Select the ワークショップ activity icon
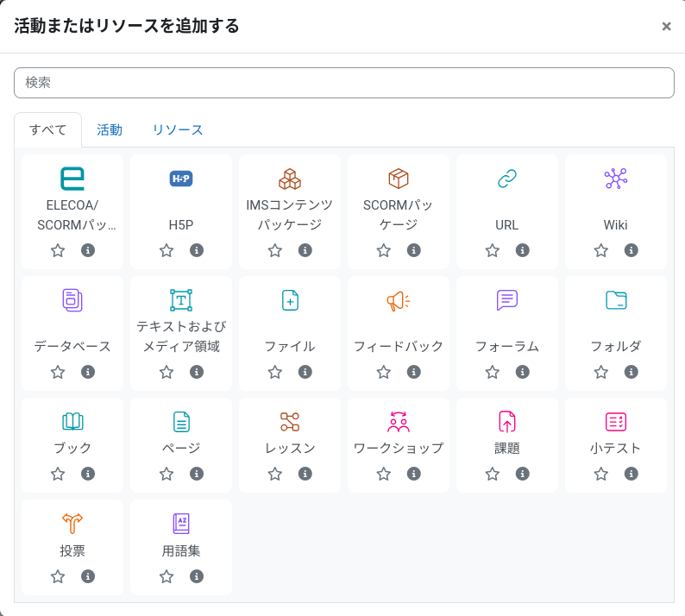This screenshot has width=685, height=616. [x=398, y=422]
